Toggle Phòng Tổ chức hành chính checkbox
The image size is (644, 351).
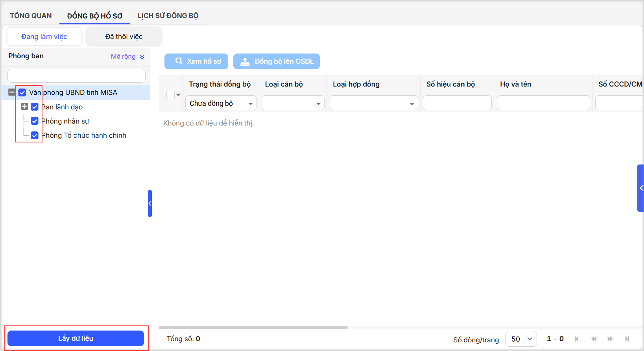(35, 135)
